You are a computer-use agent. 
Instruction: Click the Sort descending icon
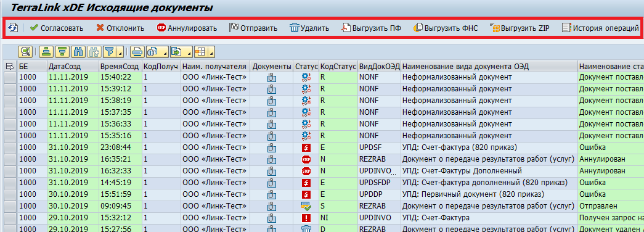click(x=62, y=52)
